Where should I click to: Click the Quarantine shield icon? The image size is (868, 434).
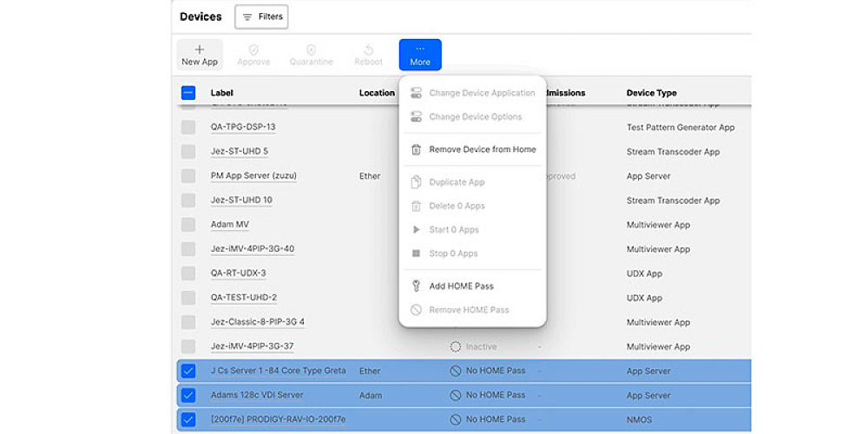pyautogui.click(x=311, y=50)
